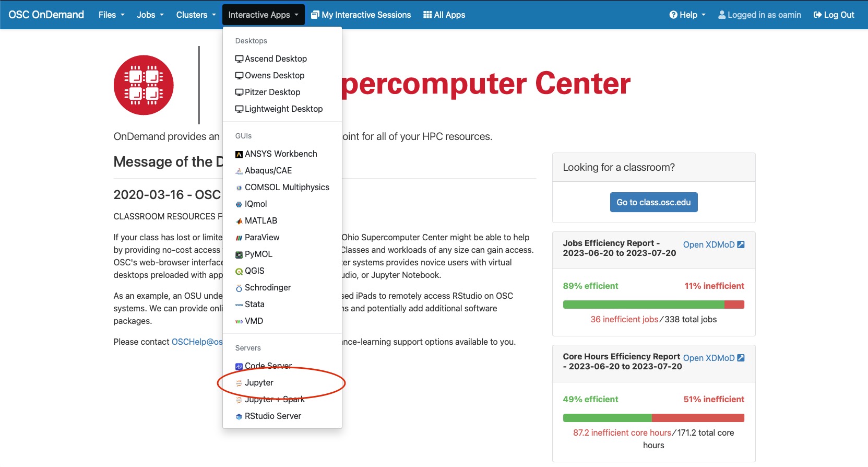Choose Jupyter from the Servers list

(282, 382)
